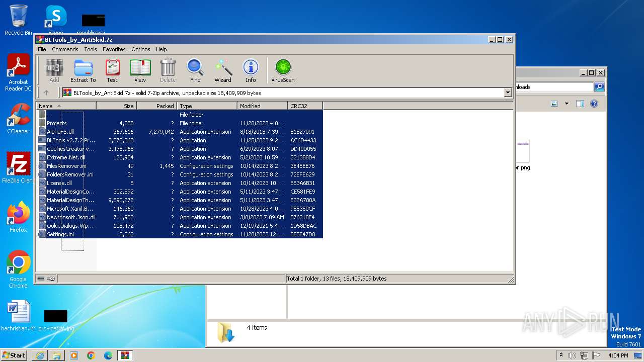Open Google Chrome desktop icon

pos(18,269)
